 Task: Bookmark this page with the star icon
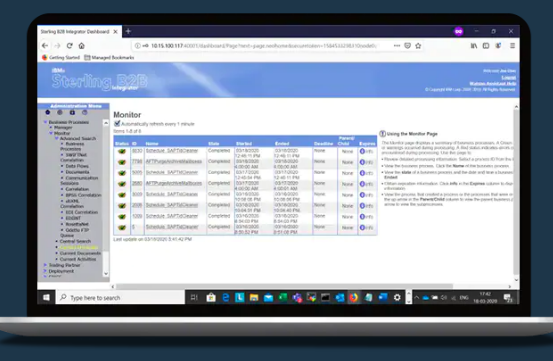point(418,45)
